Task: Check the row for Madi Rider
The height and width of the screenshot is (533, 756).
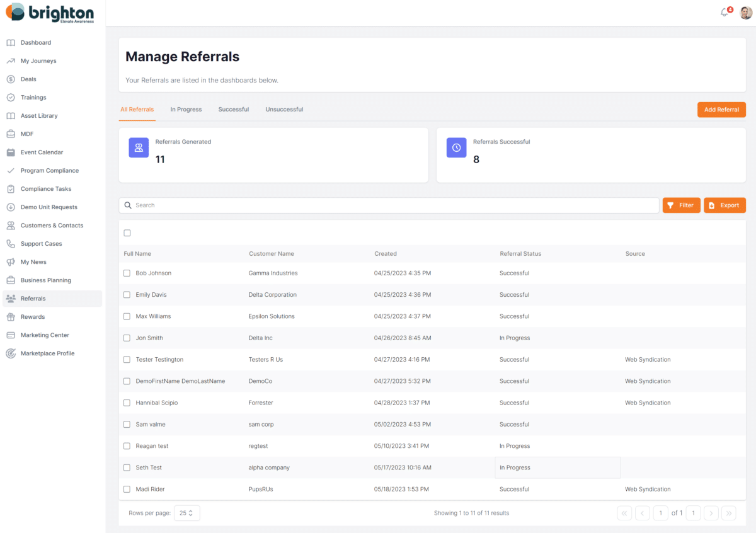Action: 127,489
